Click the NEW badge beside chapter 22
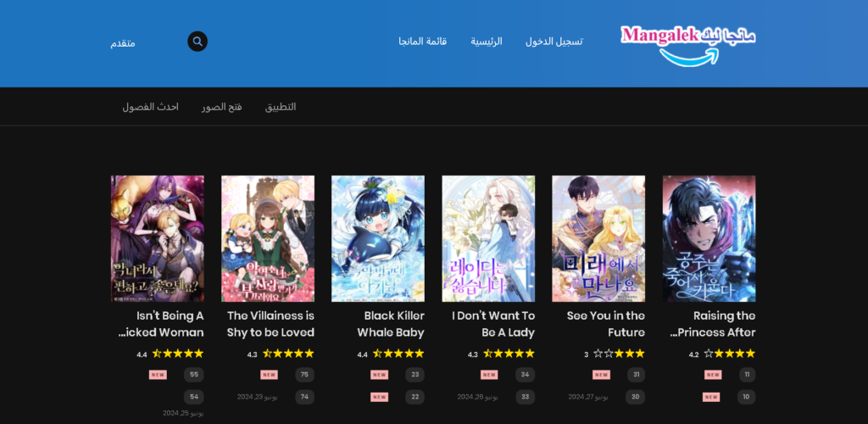Image resolution: width=868 pixels, height=424 pixels. (x=379, y=397)
